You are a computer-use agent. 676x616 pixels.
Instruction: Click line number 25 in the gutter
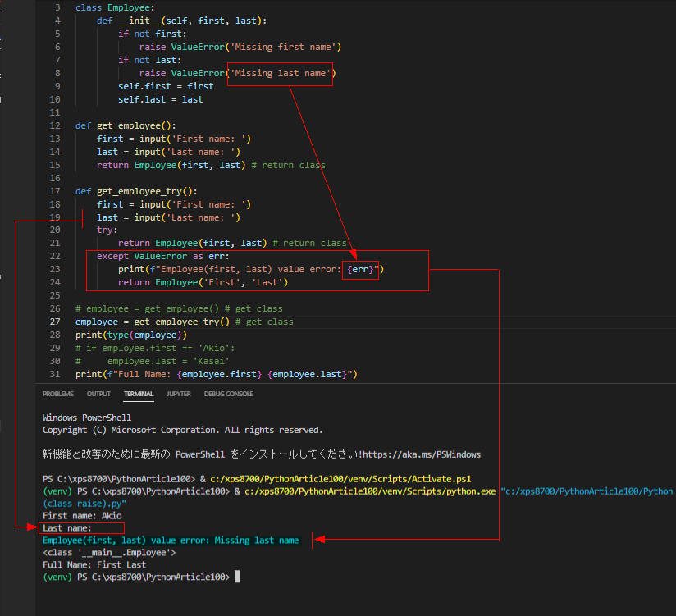pyautogui.click(x=55, y=295)
